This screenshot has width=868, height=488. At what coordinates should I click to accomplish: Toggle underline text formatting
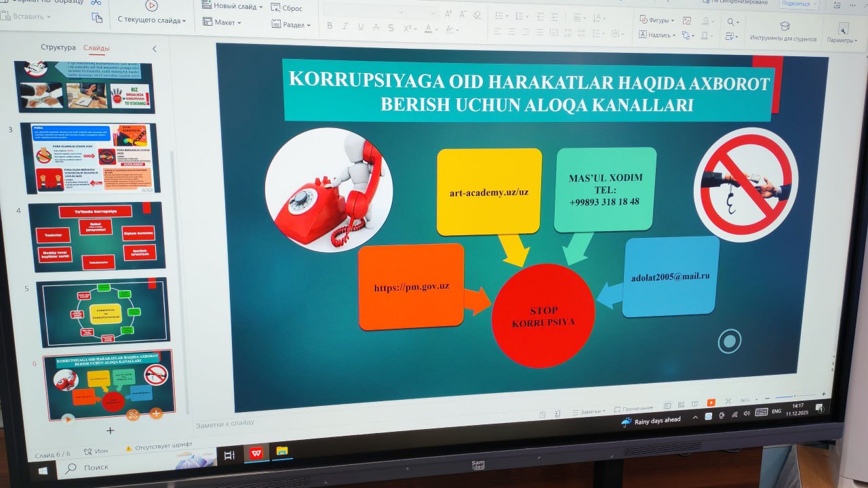pyautogui.click(x=360, y=26)
